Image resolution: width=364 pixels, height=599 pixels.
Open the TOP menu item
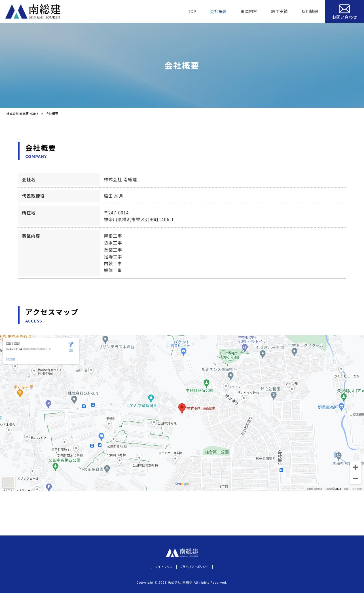click(192, 12)
